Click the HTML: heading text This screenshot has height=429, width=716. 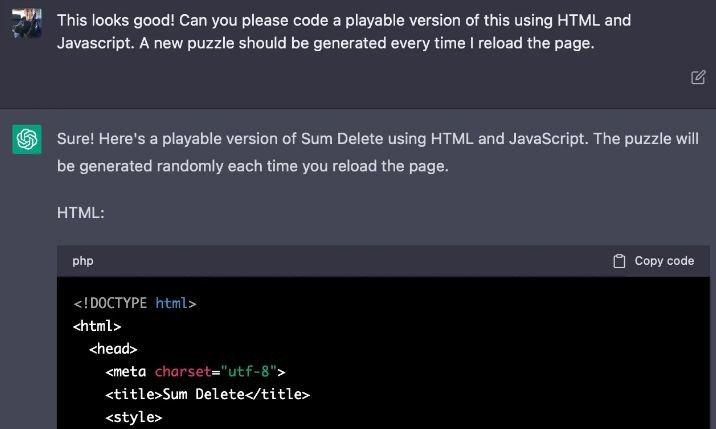[x=80, y=212]
